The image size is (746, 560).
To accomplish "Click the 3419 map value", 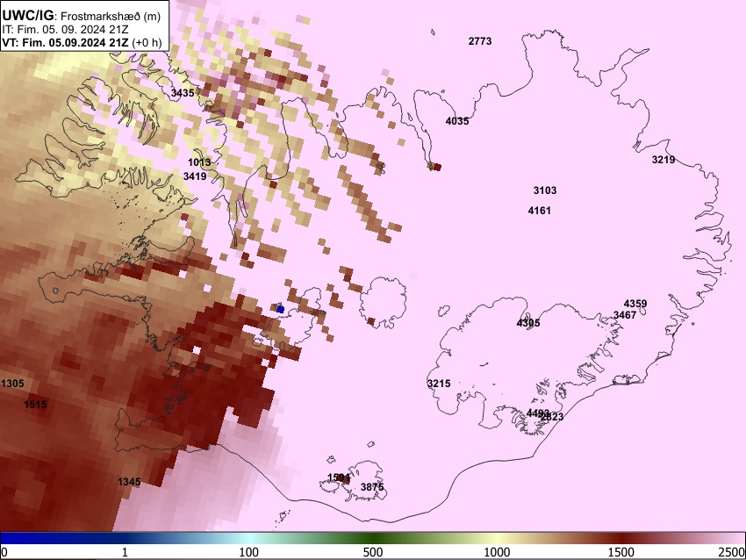I will point(195,176).
